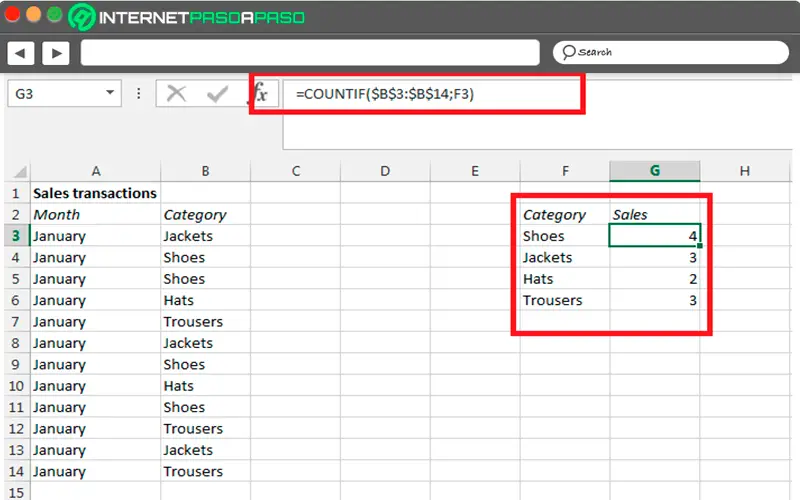
Task: Click the fill handle of cell G3
Action: (x=699, y=246)
